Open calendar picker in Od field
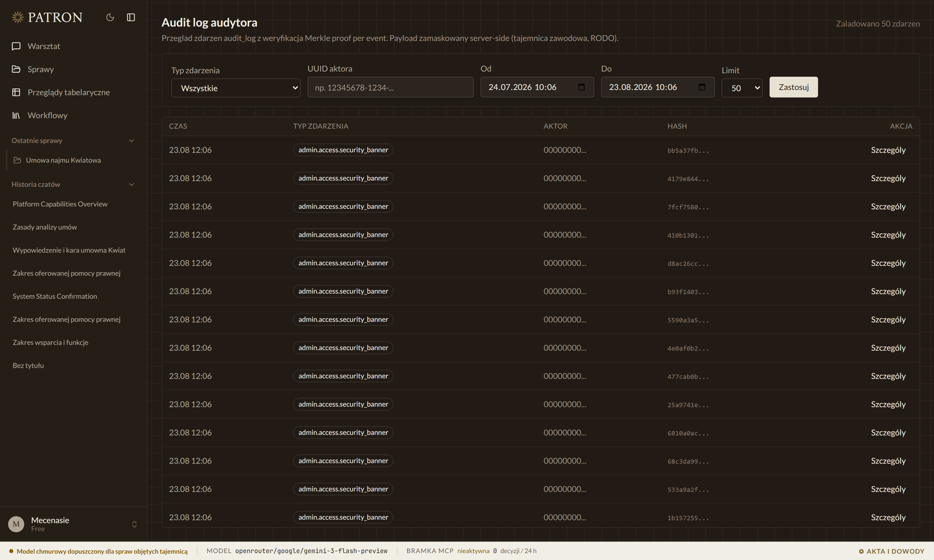 582,87
